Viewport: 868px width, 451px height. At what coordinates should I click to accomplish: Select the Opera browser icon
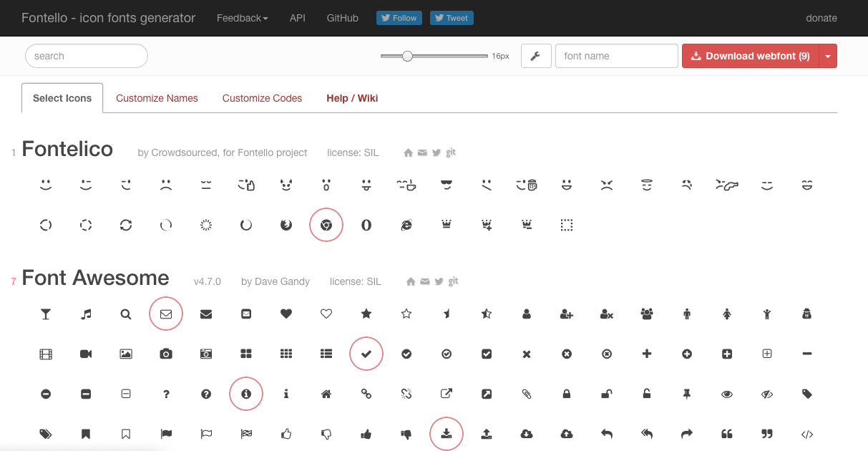pyautogui.click(x=366, y=225)
